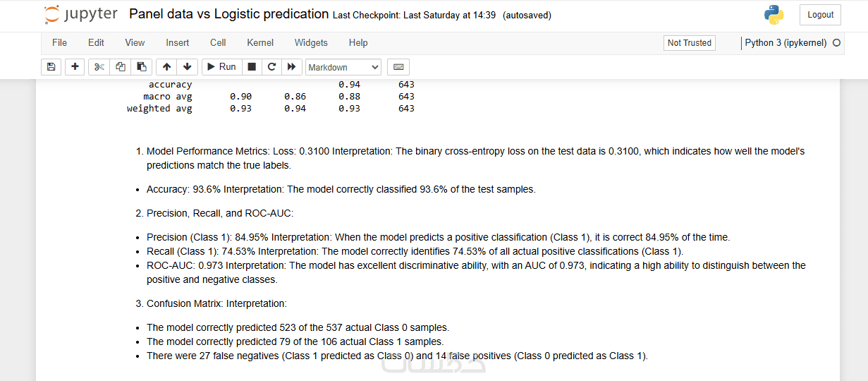
Task: Click the save and checkpoint icon
Action: (51, 67)
